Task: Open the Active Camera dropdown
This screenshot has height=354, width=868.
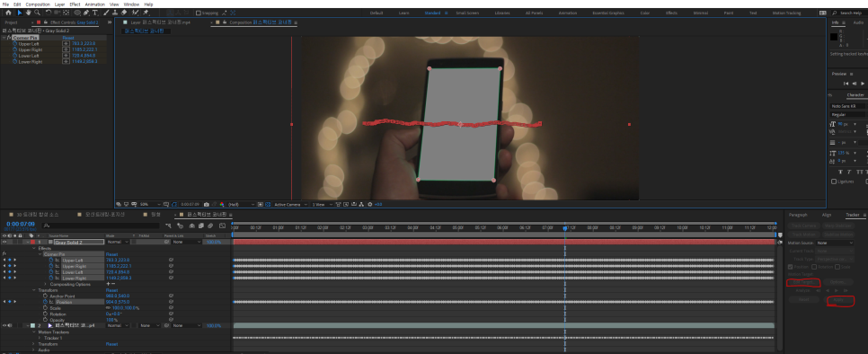Action: (290, 204)
